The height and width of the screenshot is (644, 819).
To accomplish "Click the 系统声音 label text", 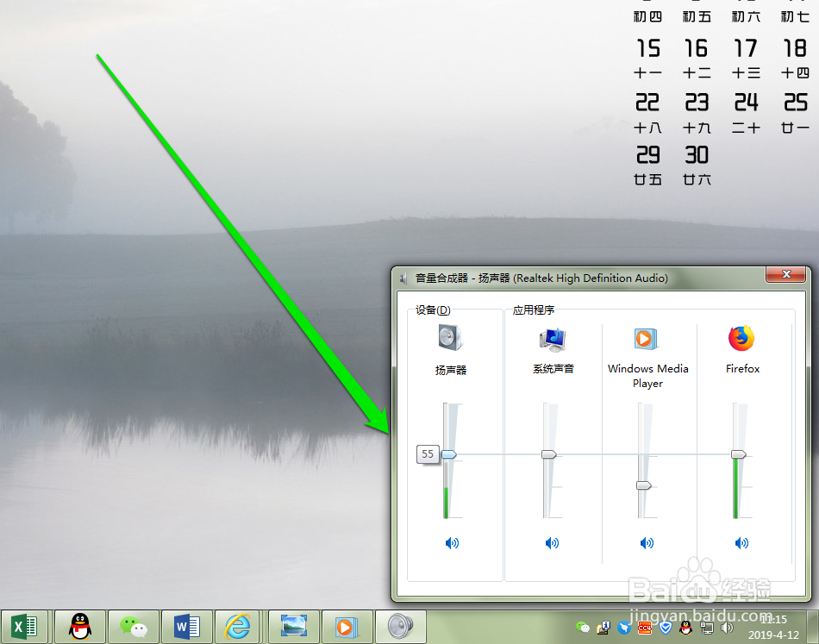I will (x=553, y=369).
